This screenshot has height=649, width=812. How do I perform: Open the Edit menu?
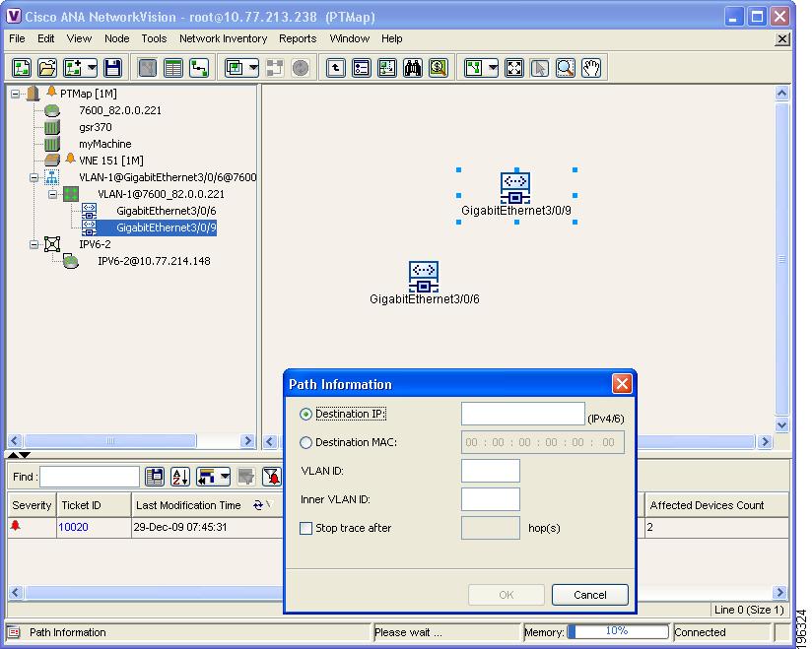pyautogui.click(x=45, y=38)
